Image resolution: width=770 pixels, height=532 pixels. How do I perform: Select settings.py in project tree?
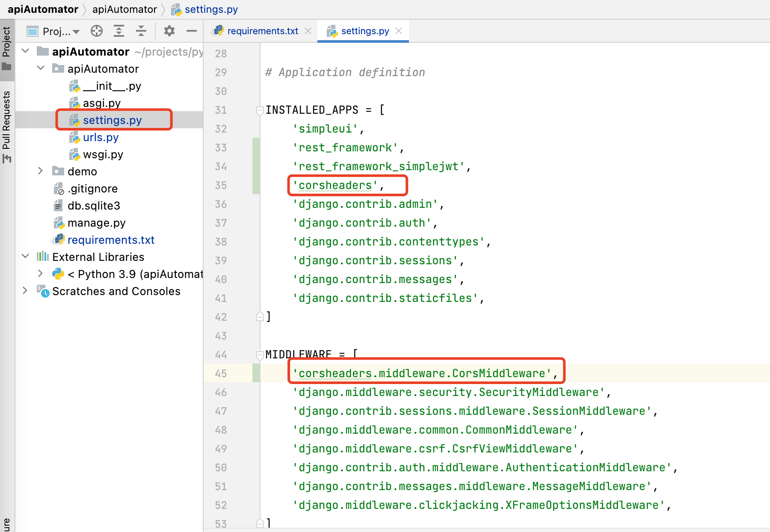112,120
